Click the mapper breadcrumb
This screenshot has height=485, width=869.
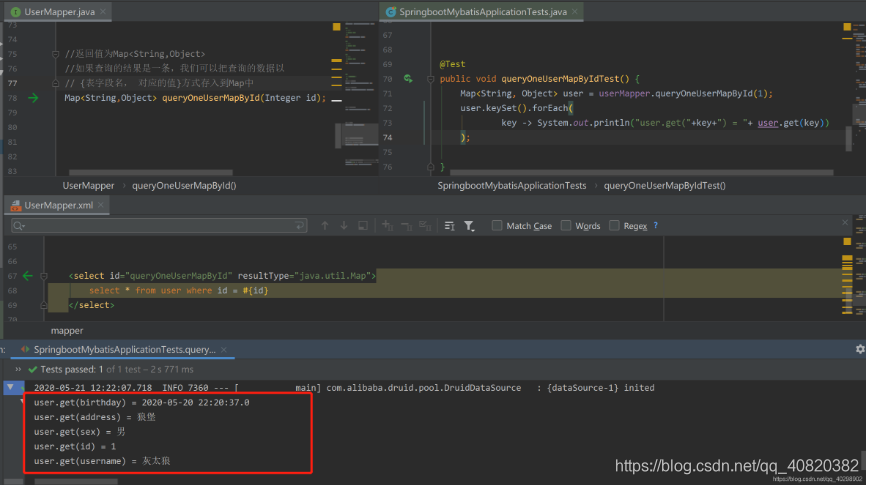tap(67, 331)
